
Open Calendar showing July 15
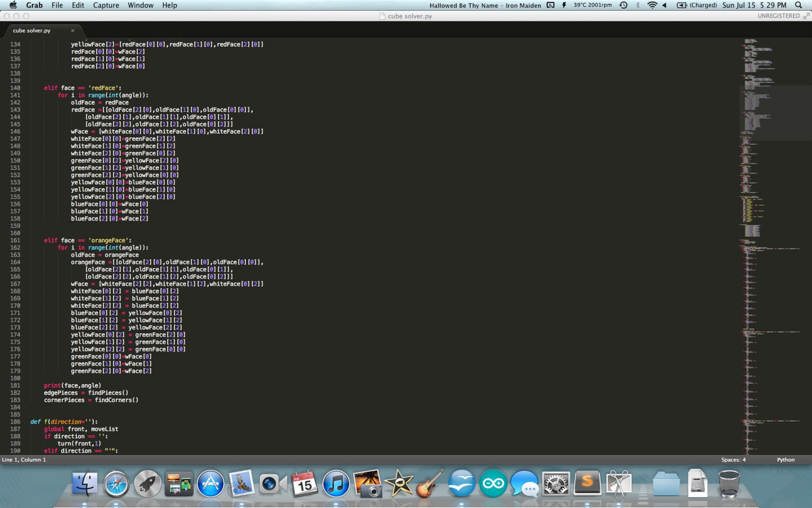304,483
